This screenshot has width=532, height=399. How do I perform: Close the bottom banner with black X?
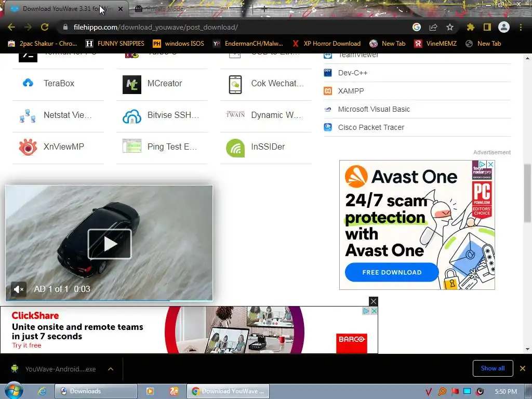click(x=373, y=301)
